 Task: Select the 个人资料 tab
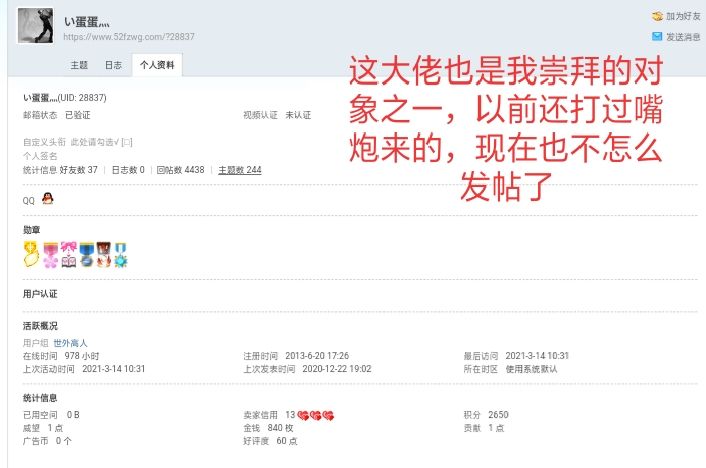pos(157,65)
